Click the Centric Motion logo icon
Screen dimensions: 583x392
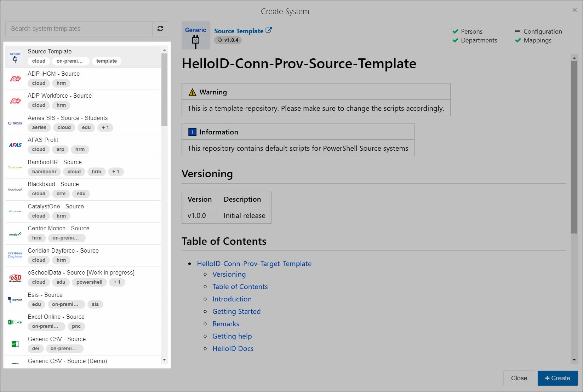pos(15,234)
